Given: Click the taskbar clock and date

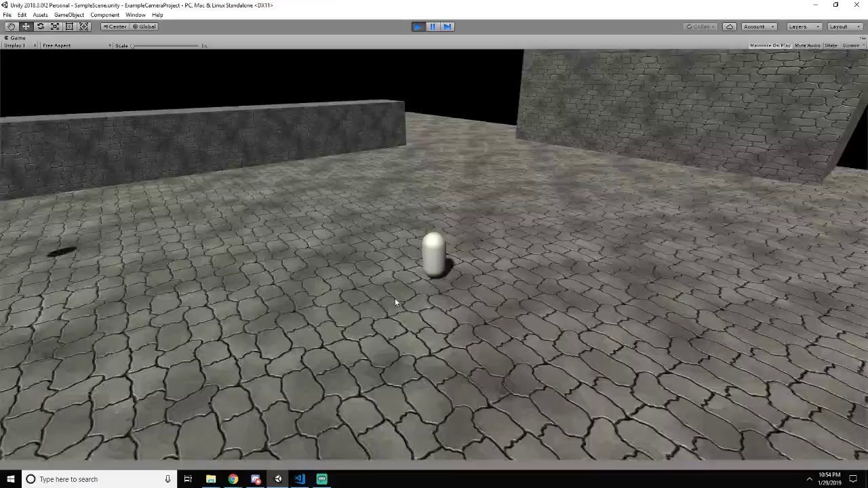Looking at the screenshot, I should click(x=829, y=479).
